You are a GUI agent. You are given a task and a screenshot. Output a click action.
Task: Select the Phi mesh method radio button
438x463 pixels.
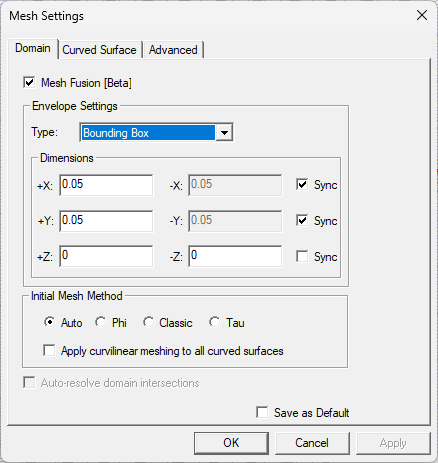[x=100, y=322]
